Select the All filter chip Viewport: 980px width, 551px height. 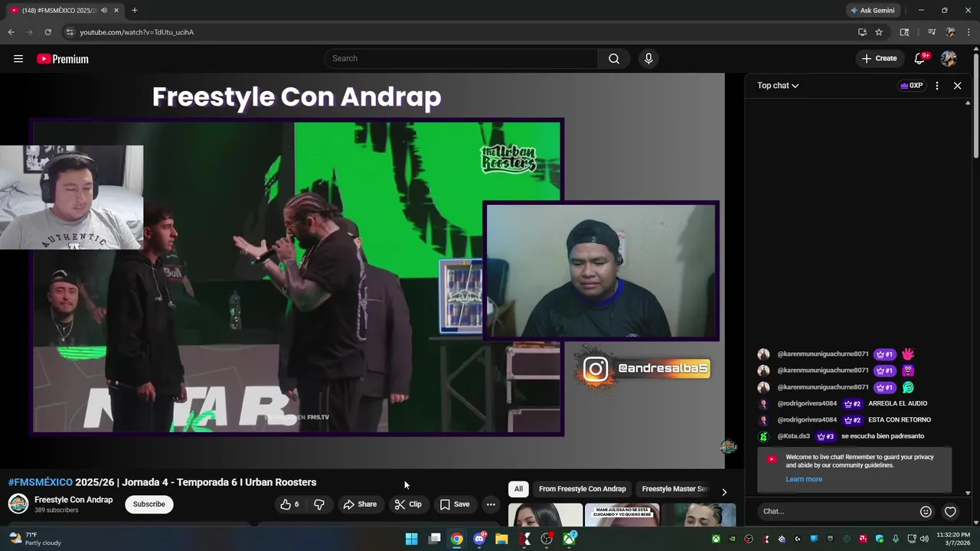[x=518, y=489]
